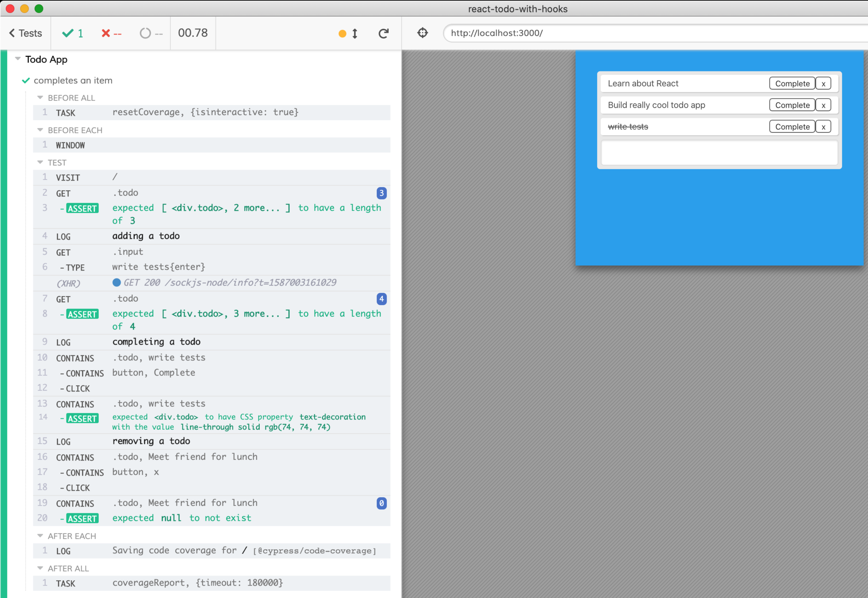Toggle auto-scrolling arrow icon
868x598 pixels.
[x=355, y=34]
